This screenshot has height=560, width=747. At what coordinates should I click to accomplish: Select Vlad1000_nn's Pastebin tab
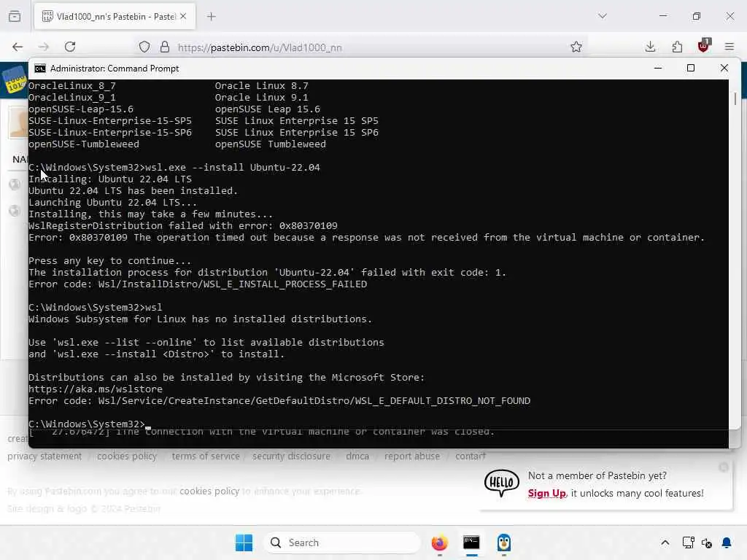click(x=115, y=17)
